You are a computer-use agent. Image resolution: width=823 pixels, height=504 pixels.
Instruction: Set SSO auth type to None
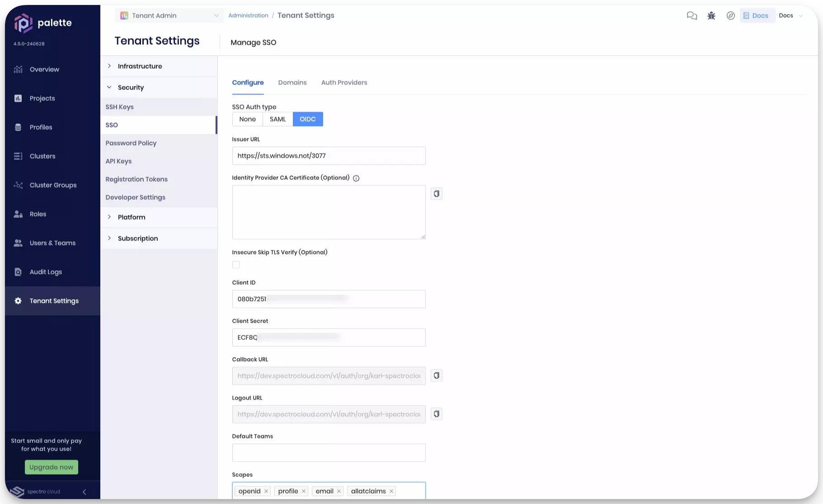coord(247,119)
